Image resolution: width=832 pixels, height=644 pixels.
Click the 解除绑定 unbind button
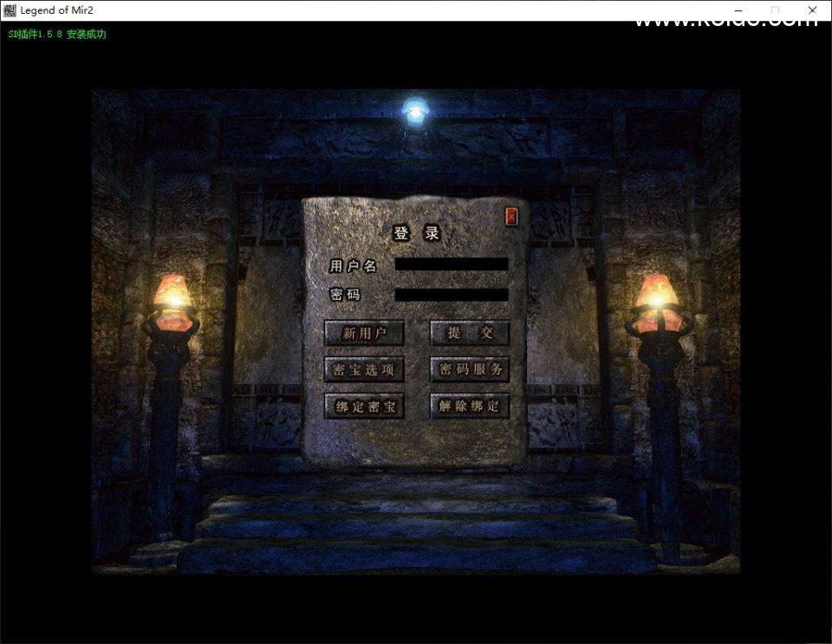470,407
